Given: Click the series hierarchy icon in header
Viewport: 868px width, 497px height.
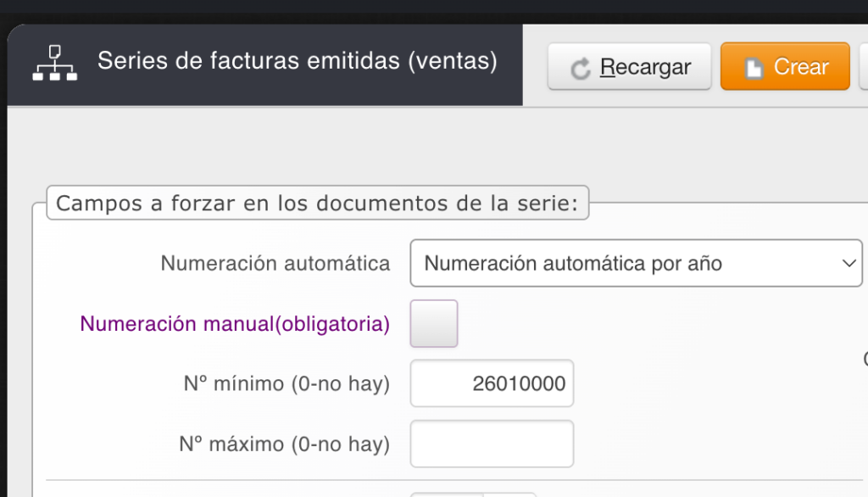Looking at the screenshot, I should (x=54, y=64).
